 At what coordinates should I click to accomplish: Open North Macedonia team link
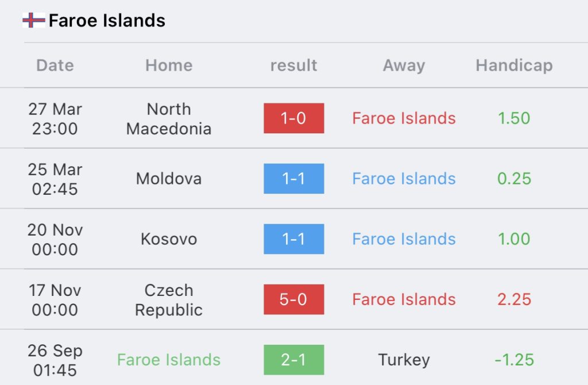(169, 118)
